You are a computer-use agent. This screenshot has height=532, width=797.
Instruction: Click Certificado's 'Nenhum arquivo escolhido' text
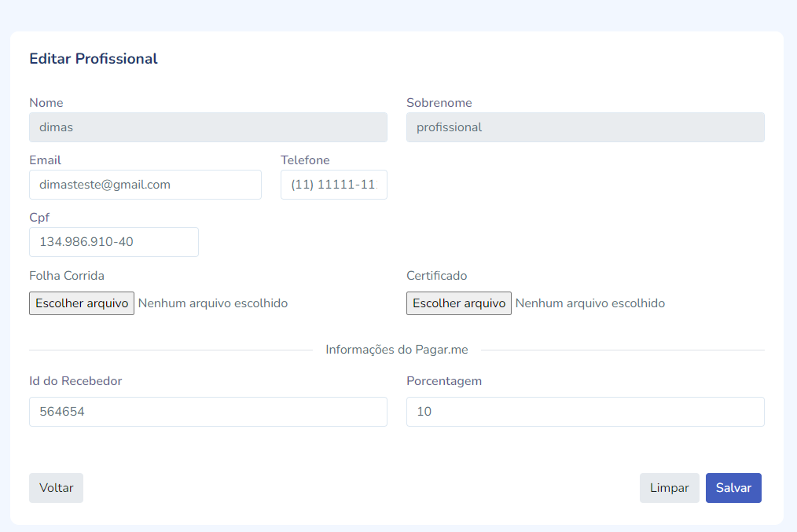(590, 303)
